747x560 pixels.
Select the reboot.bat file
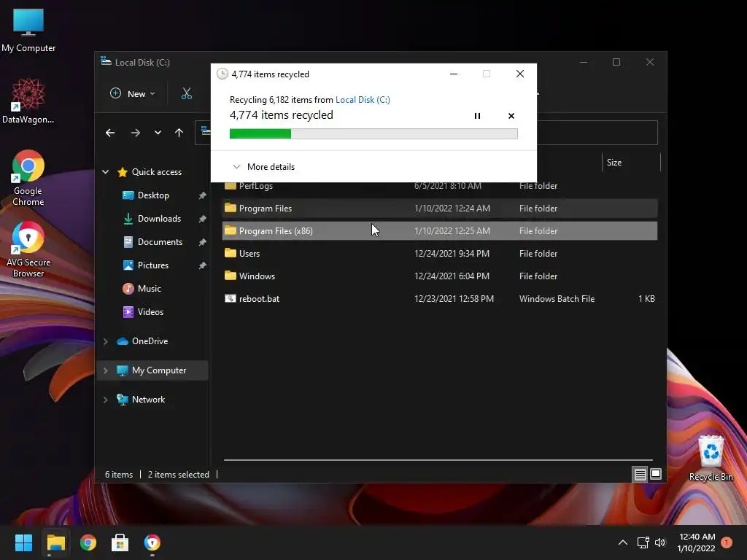coord(440,298)
